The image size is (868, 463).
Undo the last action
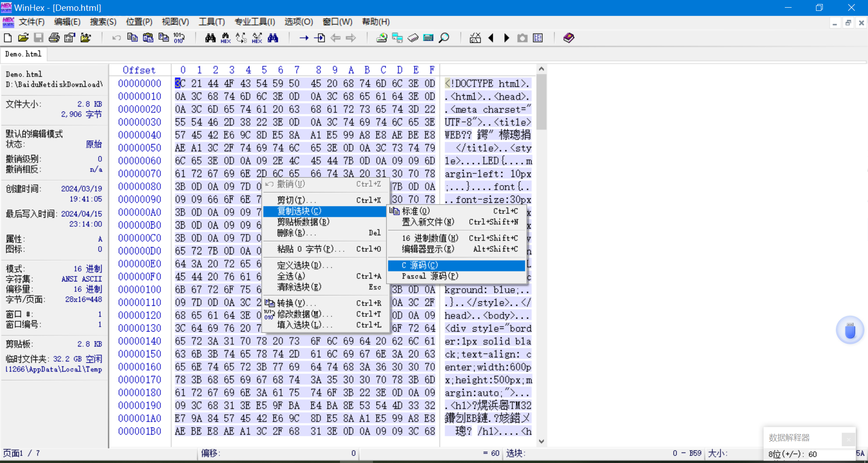pyautogui.click(x=116, y=38)
